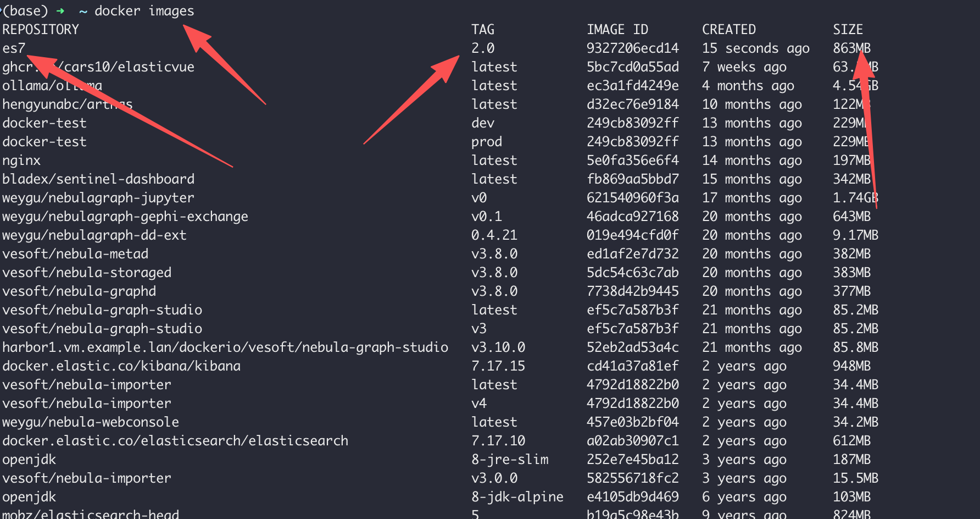980x519 pixels.
Task: Click weygu/nebulagraph-gephi-exchange repository name
Action: click(125, 217)
